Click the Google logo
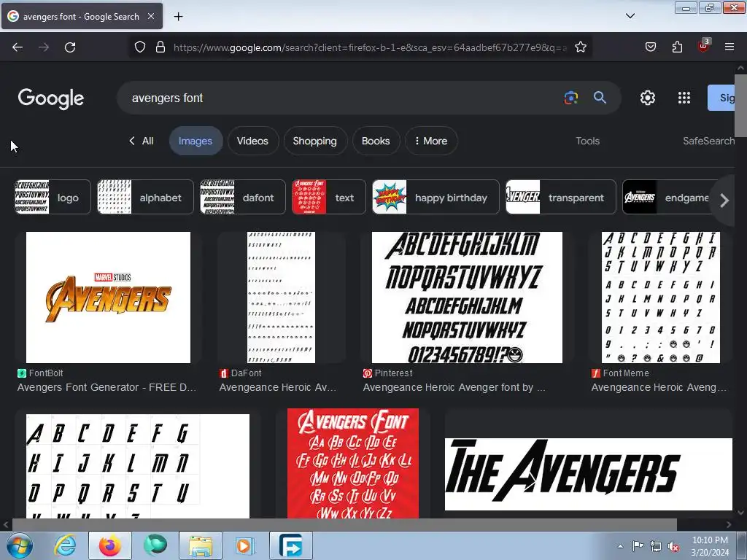This screenshot has height=560, width=747. click(51, 98)
